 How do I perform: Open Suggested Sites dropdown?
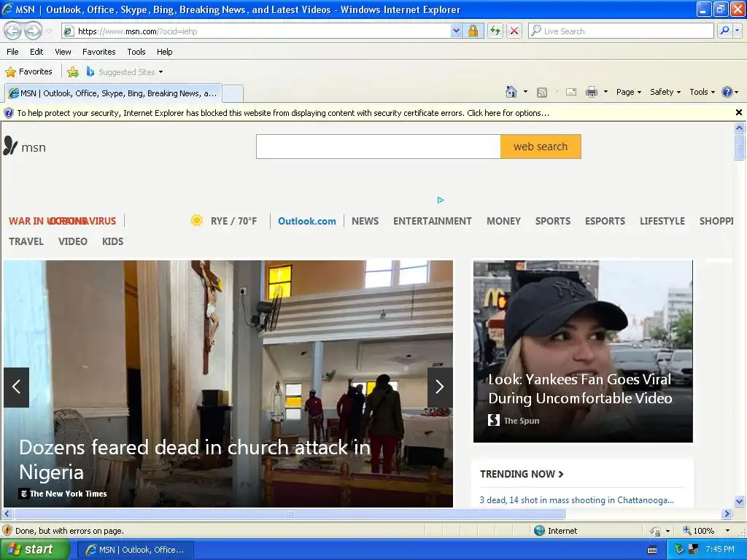point(125,72)
